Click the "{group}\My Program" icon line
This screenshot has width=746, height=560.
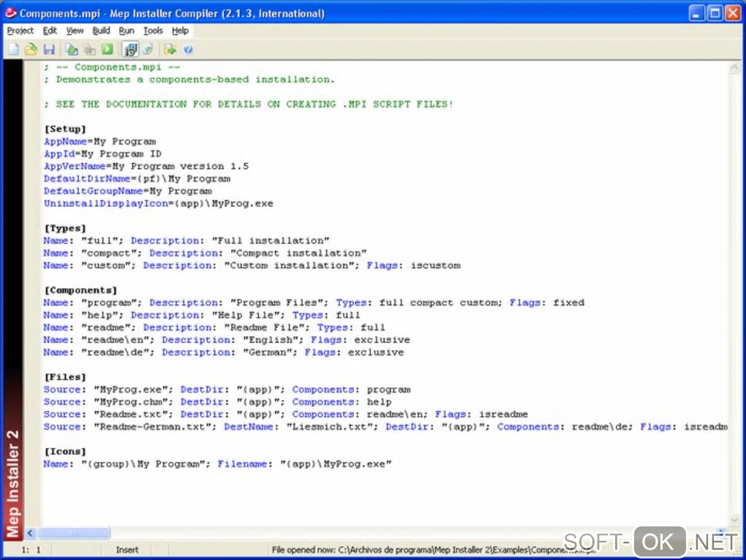pos(217,463)
